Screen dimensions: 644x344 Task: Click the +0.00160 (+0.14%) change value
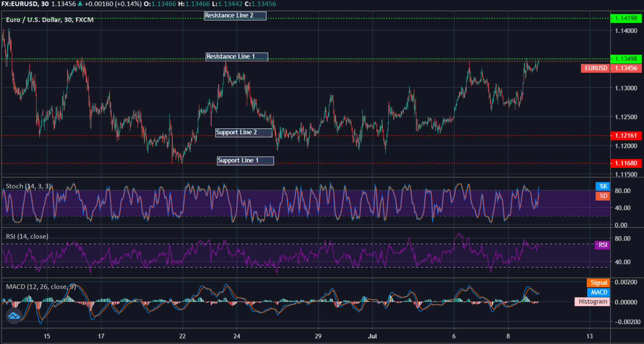(x=113, y=4)
